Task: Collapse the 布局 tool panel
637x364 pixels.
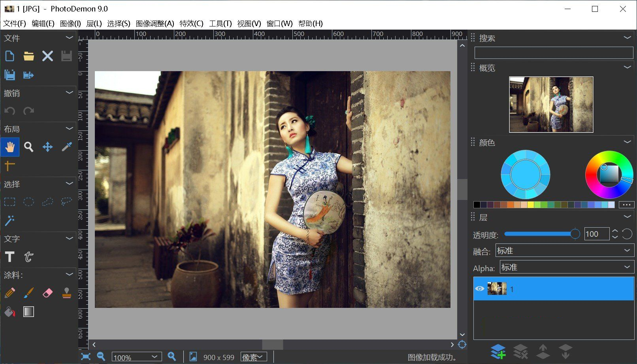Action: click(x=70, y=128)
